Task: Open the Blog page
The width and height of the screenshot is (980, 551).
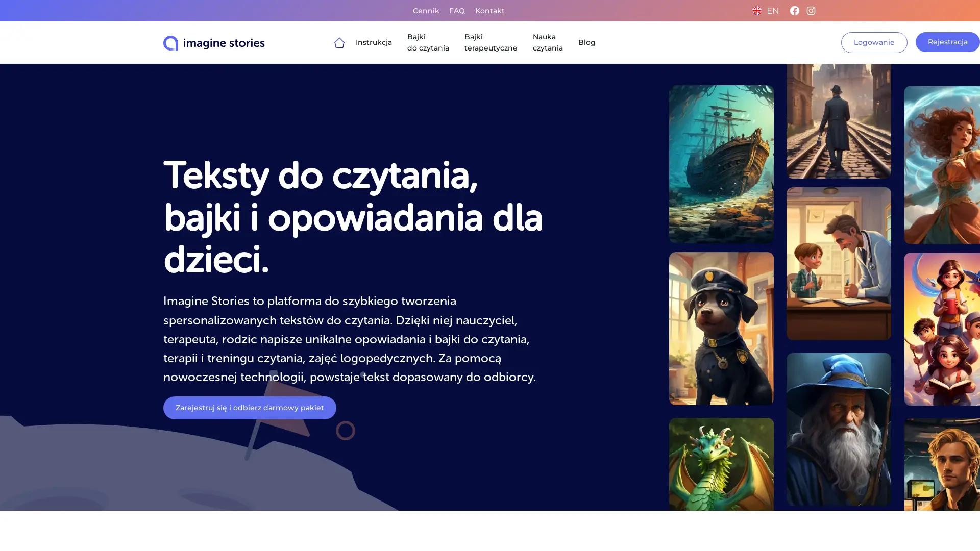Action: (x=586, y=43)
